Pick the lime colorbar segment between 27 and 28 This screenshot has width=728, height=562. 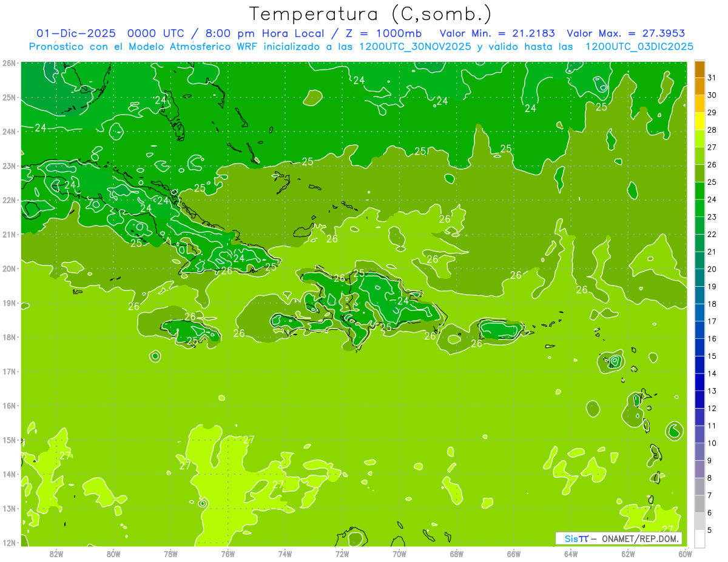[x=699, y=139]
